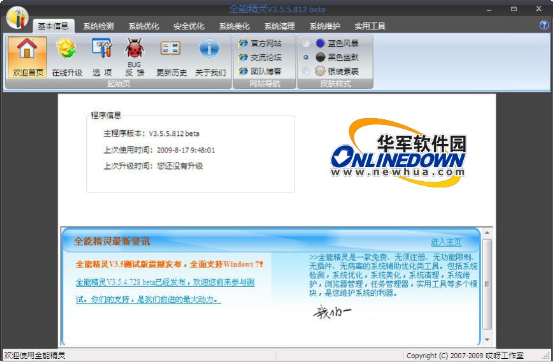The image size is (554, 362).
Task: Select 黑色幽默 skin radio button
Action: pos(306,57)
